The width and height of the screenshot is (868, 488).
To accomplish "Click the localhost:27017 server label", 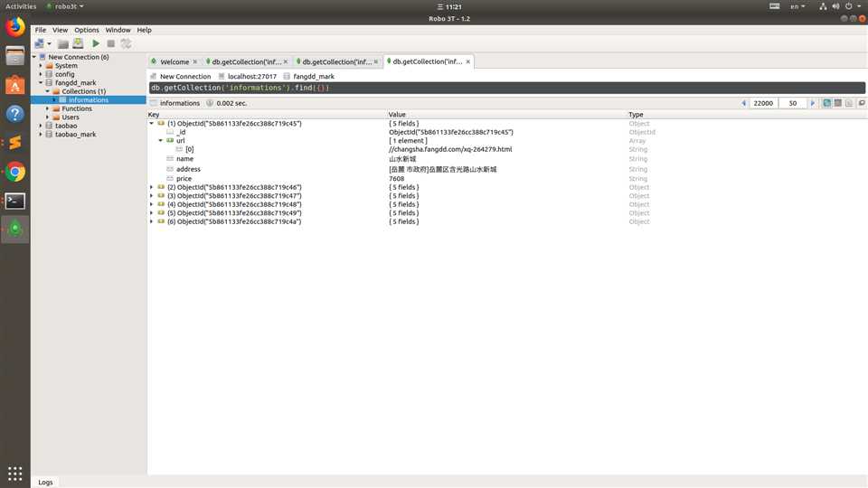I will point(252,76).
